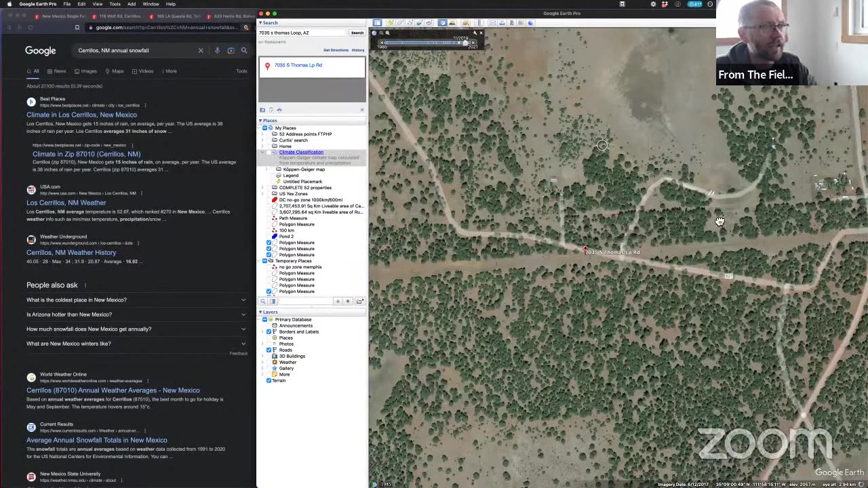Step time slider to next image
Screen dimensions: 868x488
473,43
